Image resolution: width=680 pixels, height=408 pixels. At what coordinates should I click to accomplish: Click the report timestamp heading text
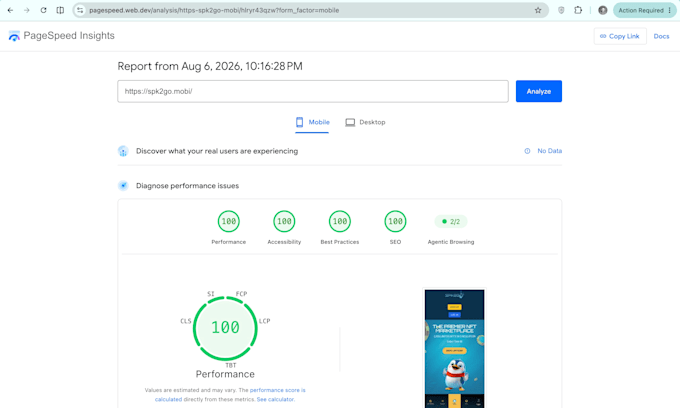click(x=210, y=66)
